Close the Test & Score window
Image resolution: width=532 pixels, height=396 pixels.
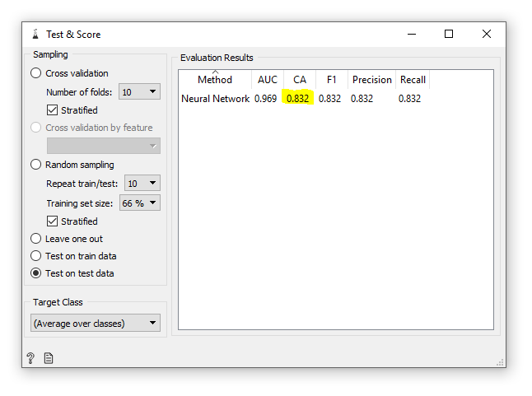pyautogui.click(x=487, y=35)
